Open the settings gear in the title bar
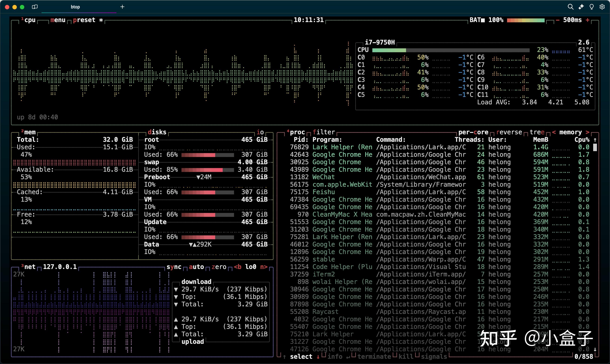Screen dimensions: 610x364 point(602,7)
